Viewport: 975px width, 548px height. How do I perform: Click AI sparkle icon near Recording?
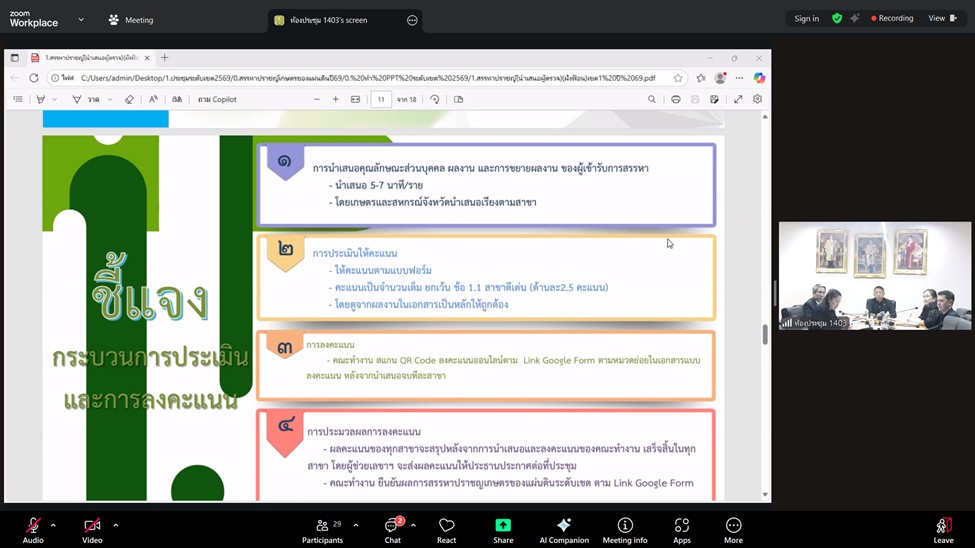coord(855,19)
